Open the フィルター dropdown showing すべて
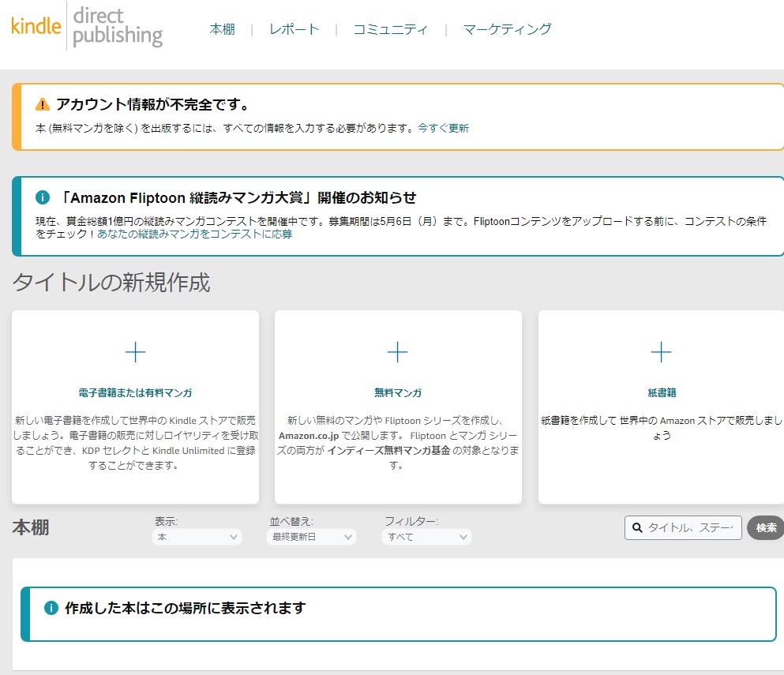 [426, 537]
